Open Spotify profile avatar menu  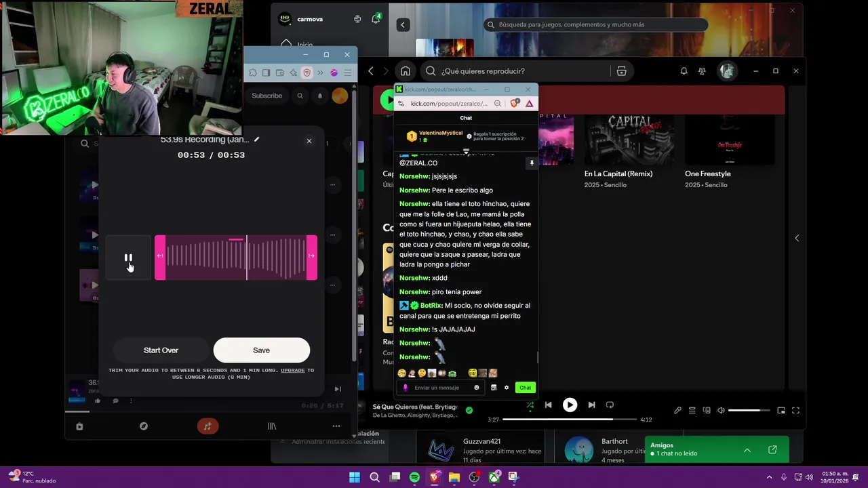(728, 71)
